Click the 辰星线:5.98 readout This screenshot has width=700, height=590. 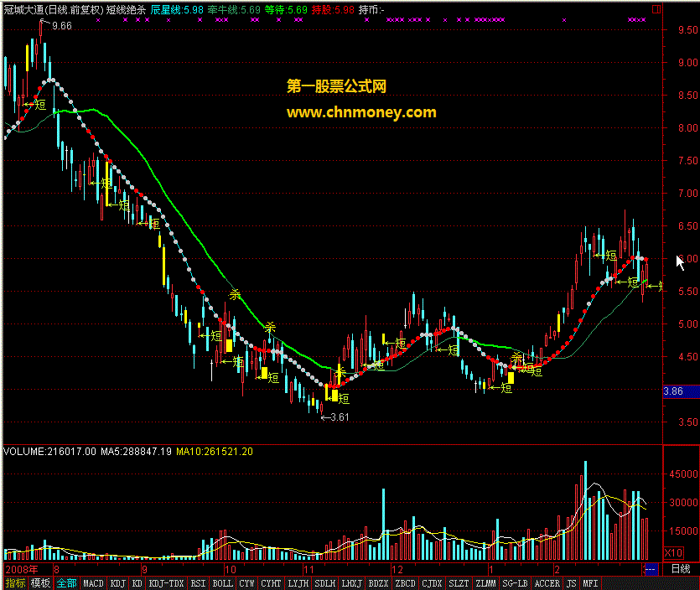coord(177,10)
